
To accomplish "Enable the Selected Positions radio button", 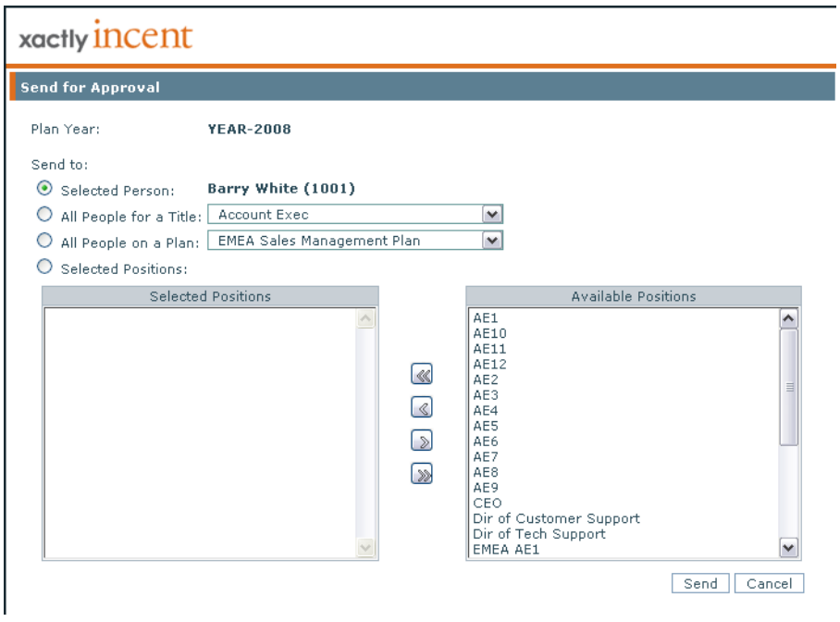I will [x=44, y=267].
